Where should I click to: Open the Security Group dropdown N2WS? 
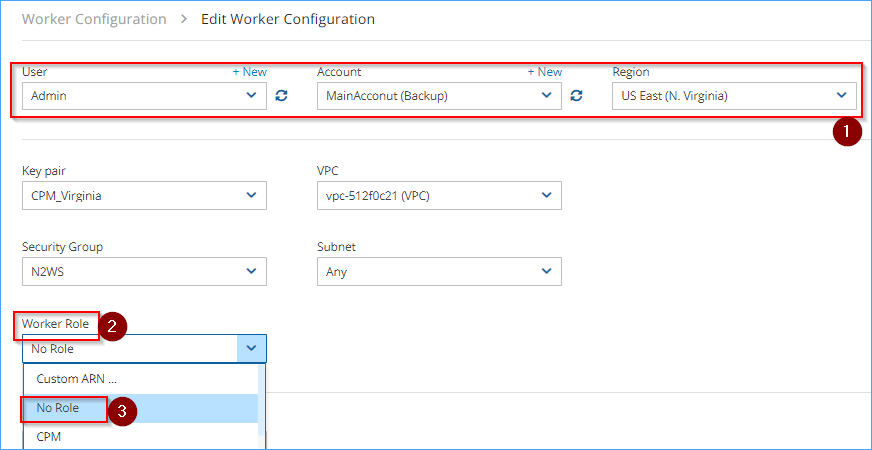point(145,271)
